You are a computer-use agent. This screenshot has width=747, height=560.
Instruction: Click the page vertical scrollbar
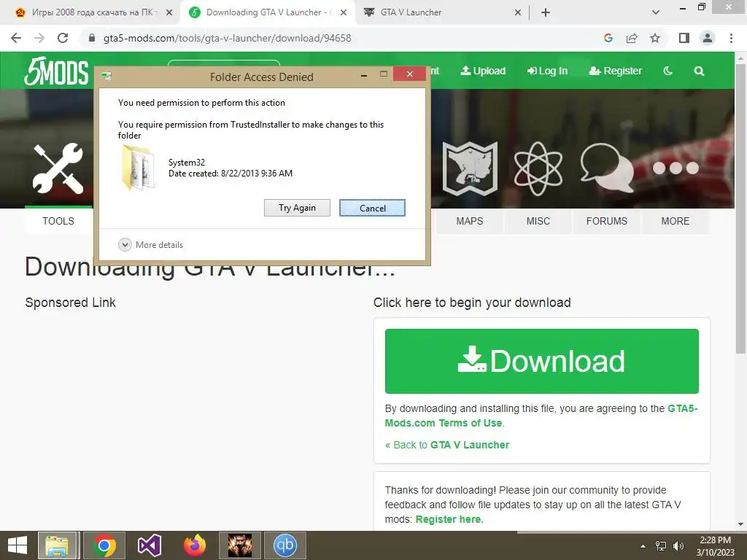(740, 209)
